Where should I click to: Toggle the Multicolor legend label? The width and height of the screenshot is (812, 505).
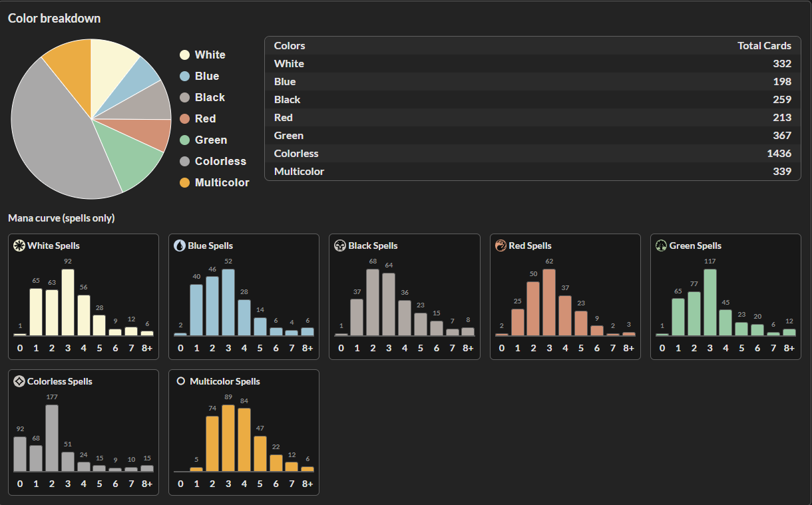click(222, 183)
